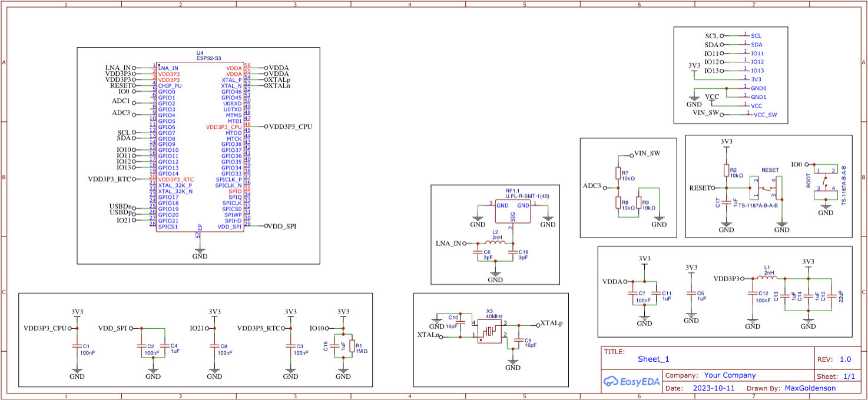The height and width of the screenshot is (400, 868).
Task: Select capacitor C15 22uF
Action: (830, 296)
